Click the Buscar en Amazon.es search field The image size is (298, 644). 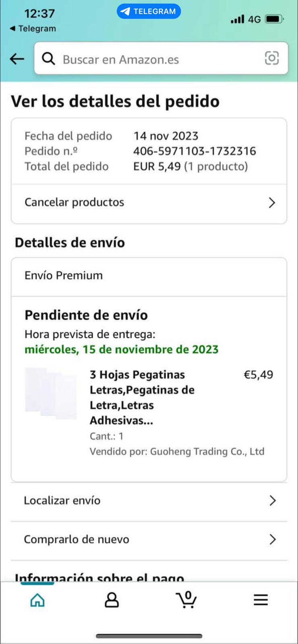click(x=157, y=59)
